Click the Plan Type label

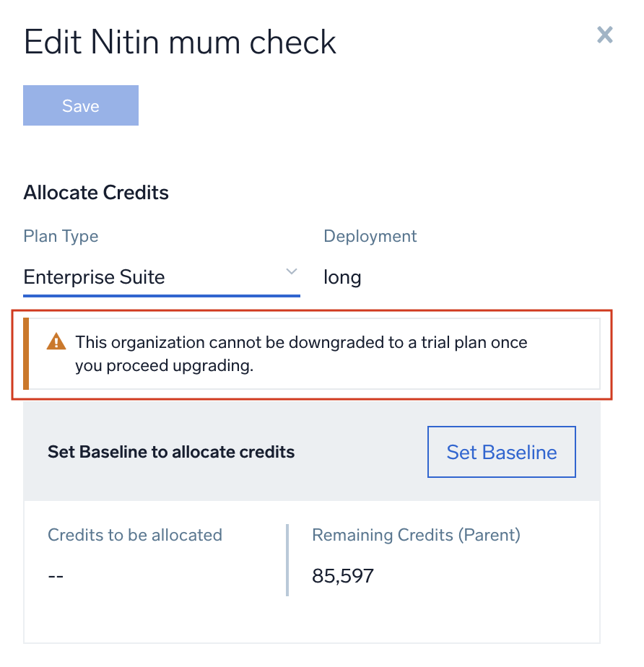point(61,236)
